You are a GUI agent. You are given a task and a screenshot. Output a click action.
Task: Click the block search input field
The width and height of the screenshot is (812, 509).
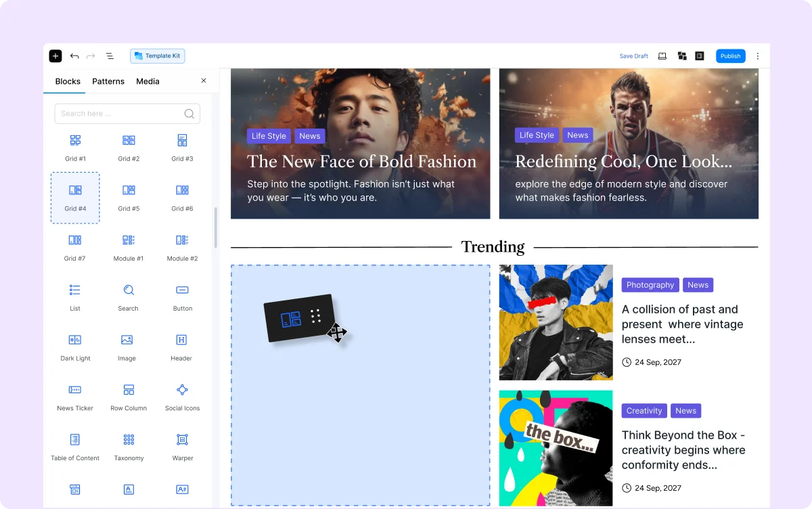(x=118, y=114)
